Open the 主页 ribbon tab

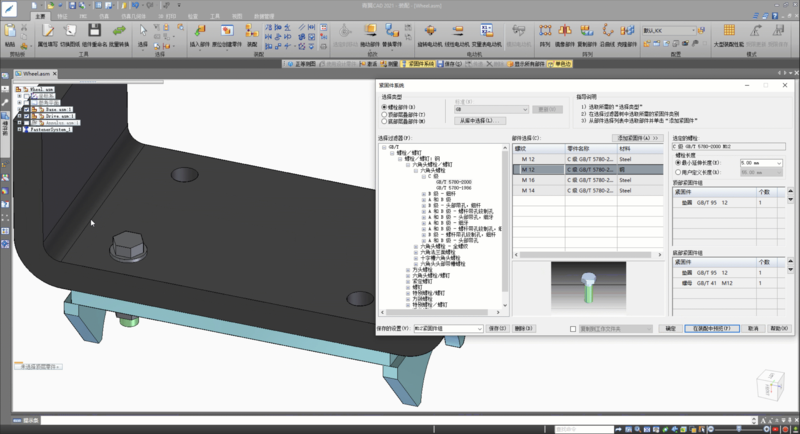click(40, 17)
